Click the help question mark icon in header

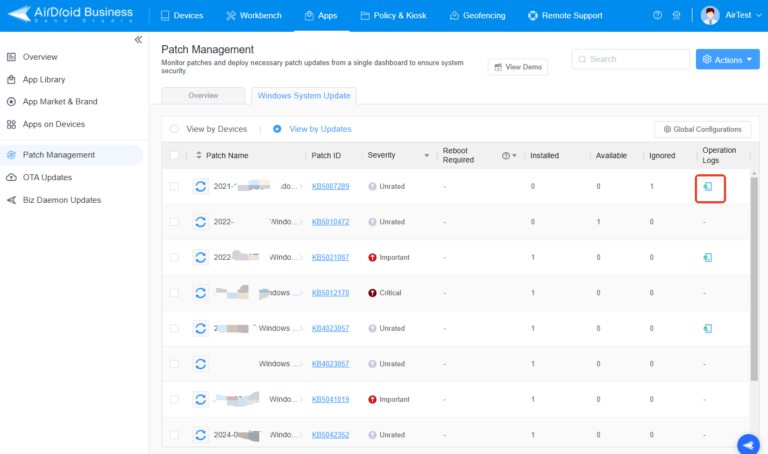[657, 16]
